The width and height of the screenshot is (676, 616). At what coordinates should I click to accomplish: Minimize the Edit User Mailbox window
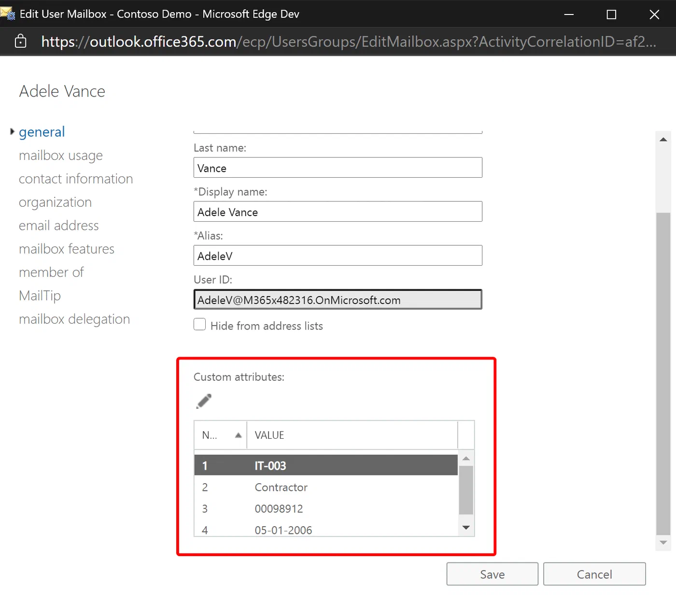pos(569,14)
